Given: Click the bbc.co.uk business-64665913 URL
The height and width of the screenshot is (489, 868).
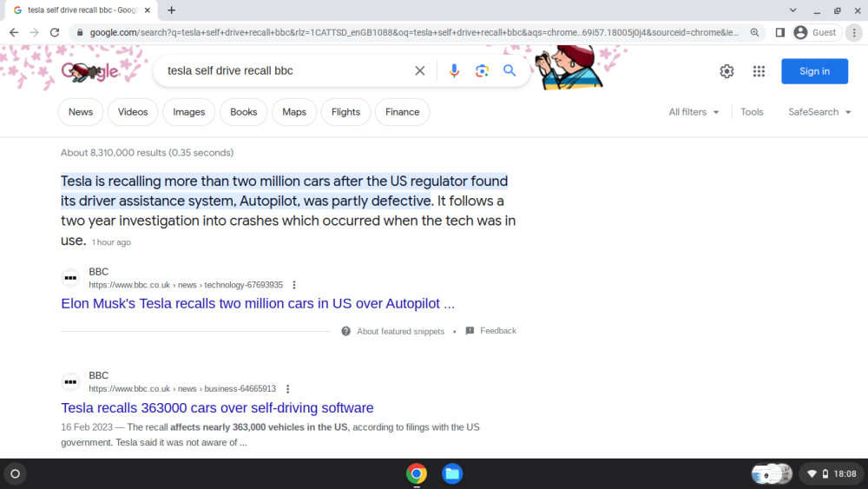Looking at the screenshot, I should coord(182,389).
